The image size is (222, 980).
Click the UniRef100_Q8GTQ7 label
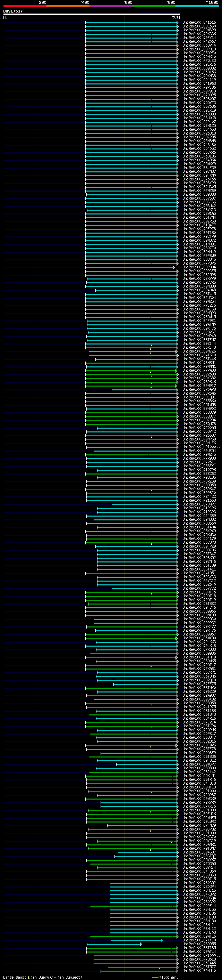pyautogui.click(x=199, y=856)
